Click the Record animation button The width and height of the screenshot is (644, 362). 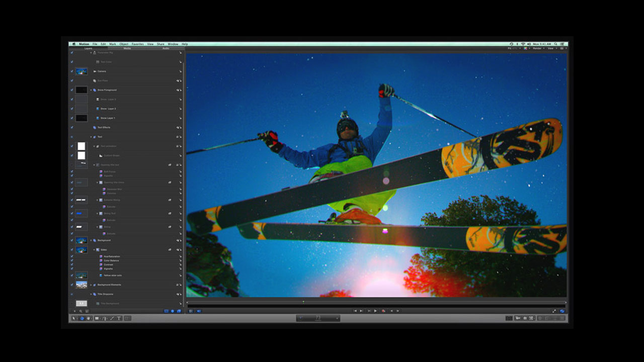(383, 311)
